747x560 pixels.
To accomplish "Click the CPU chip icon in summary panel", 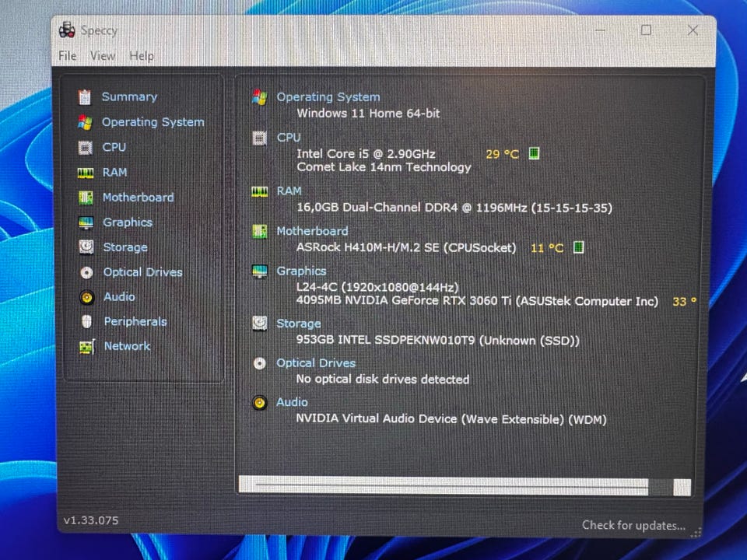I will [260, 138].
